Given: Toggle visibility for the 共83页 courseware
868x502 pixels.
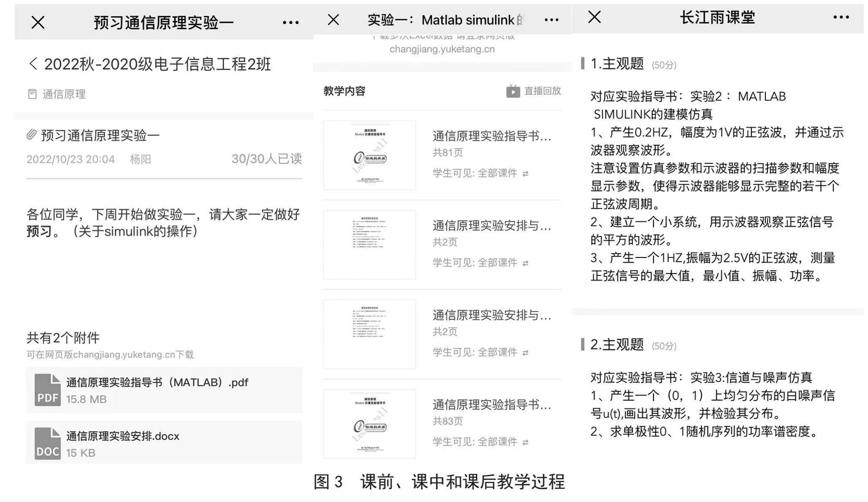Looking at the screenshot, I should point(525,442).
